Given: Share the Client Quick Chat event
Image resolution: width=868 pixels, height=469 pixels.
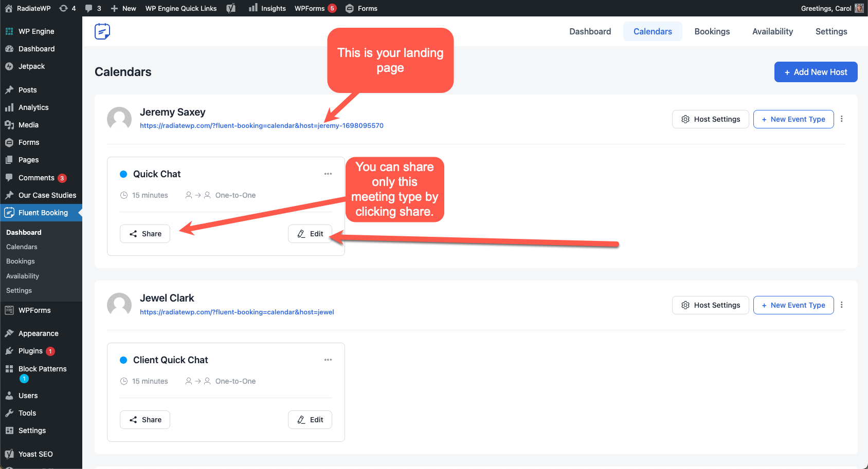Looking at the screenshot, I should pyautogui.click(x=145, y=420).
